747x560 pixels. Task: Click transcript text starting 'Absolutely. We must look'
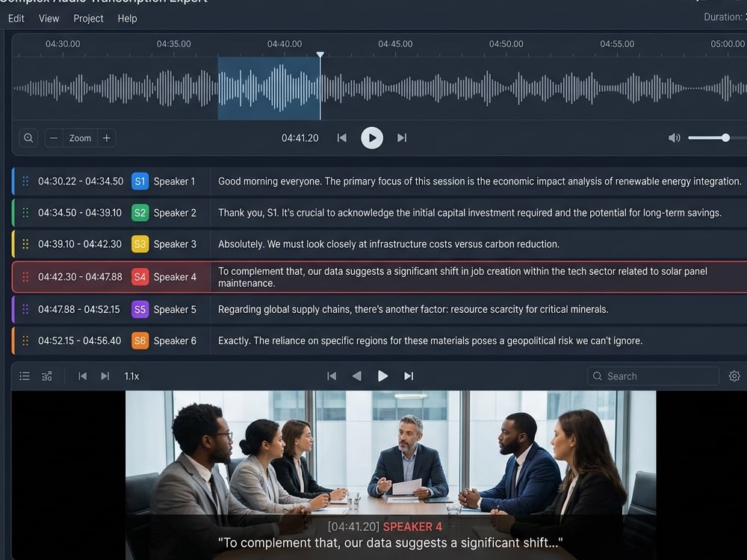point(388,244)
